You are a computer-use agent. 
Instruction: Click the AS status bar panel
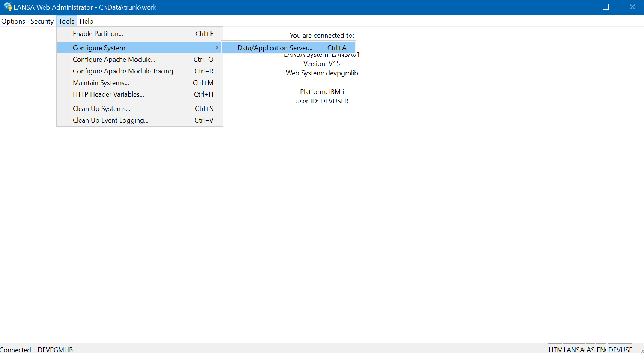pyautogui.click(x=591, y=349)
